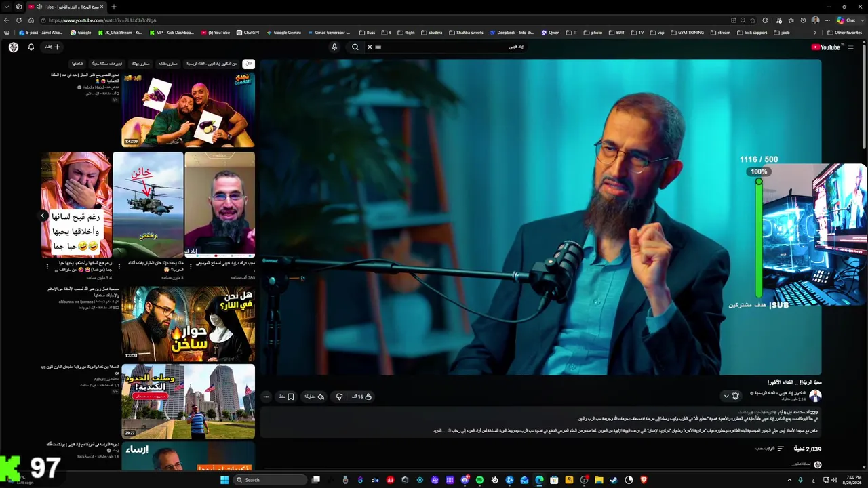Open options for the bearded man with glasses Short
The image size is (868, 488).
tap(191, 266)
